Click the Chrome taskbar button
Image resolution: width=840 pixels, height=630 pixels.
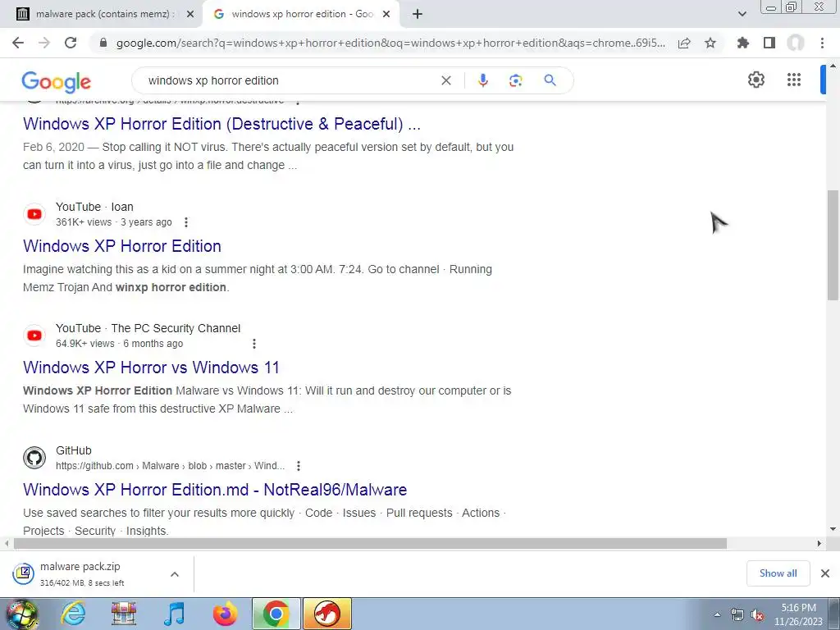276,614
